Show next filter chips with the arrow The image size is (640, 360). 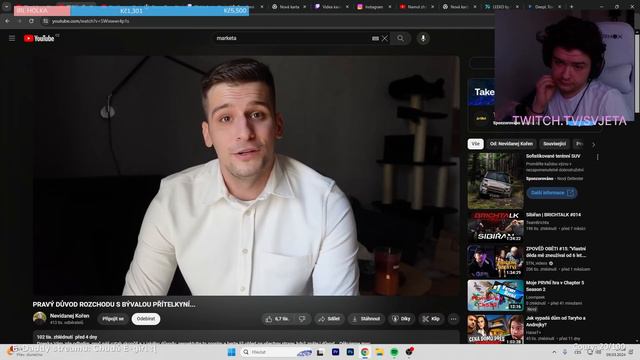coord(593,144)
